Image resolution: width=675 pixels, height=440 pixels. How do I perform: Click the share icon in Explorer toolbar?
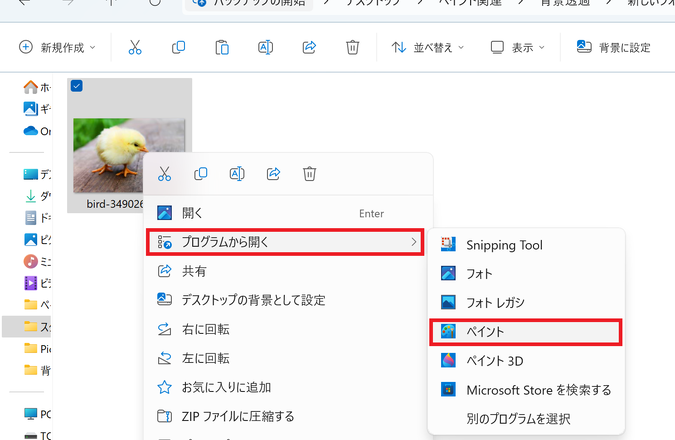[309, 47]
